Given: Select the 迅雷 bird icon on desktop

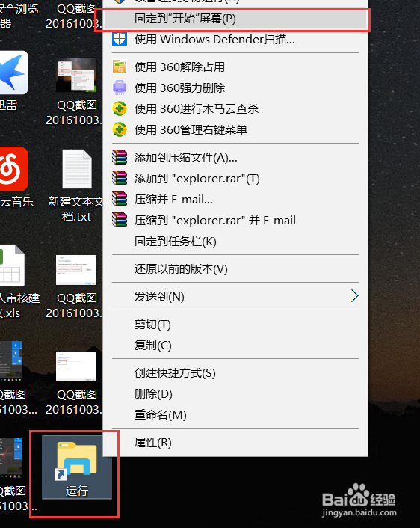Looking at the screenshot, I should (x=13, y=73).
